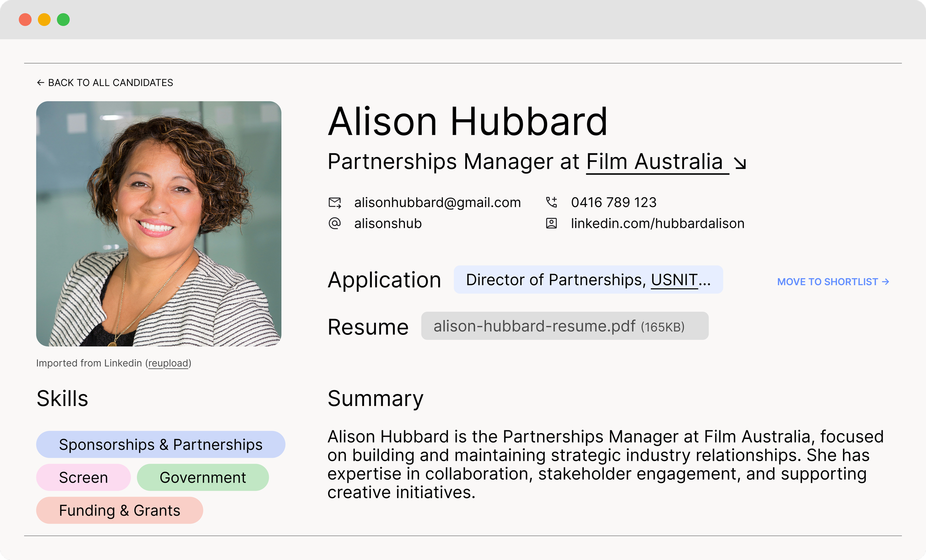Select the Screen skill tag
The image size is (926, 560).
[x=83, y=477]
